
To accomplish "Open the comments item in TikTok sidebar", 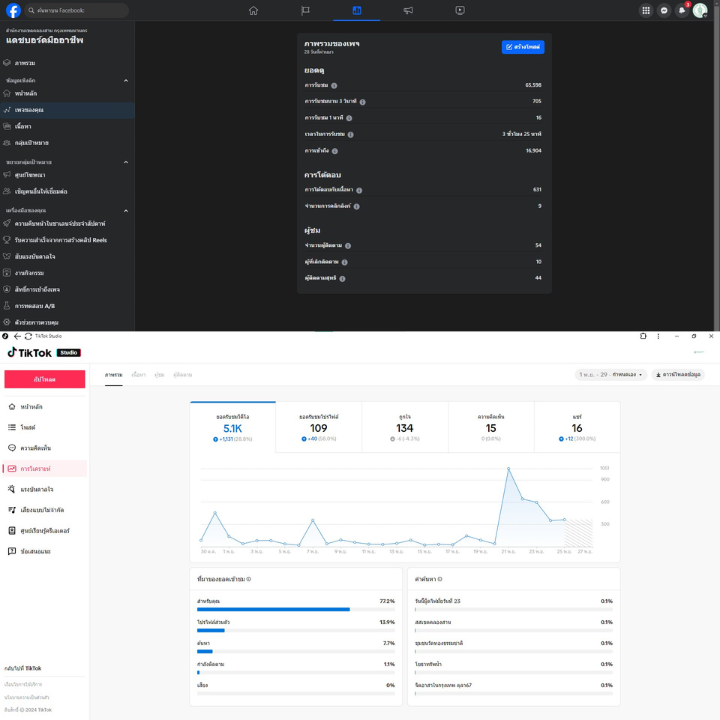I will click(x=45, y=448).
